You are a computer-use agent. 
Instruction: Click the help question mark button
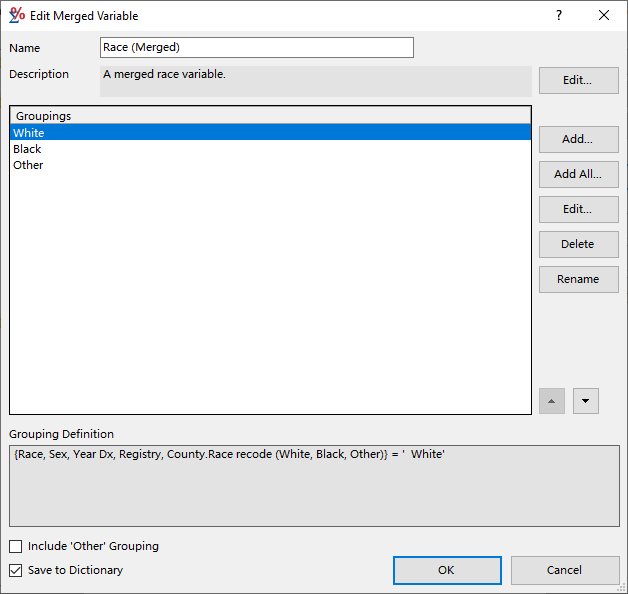tap(559, 15)
